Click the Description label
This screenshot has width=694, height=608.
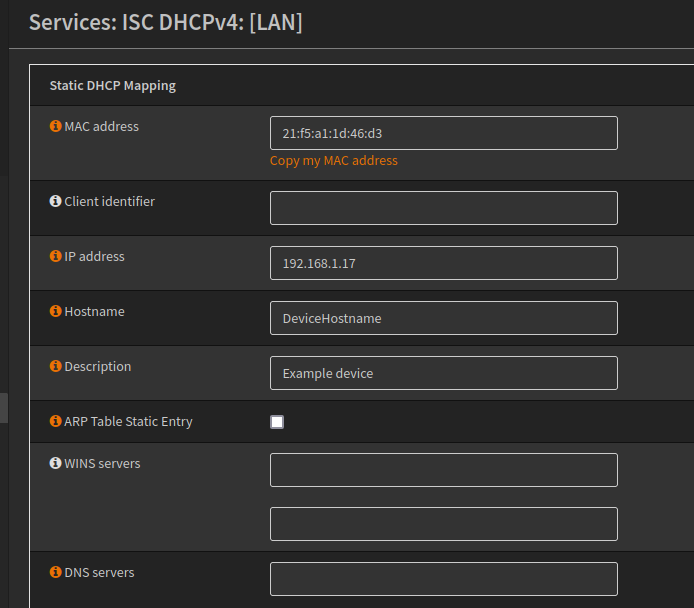pos(98,367)
